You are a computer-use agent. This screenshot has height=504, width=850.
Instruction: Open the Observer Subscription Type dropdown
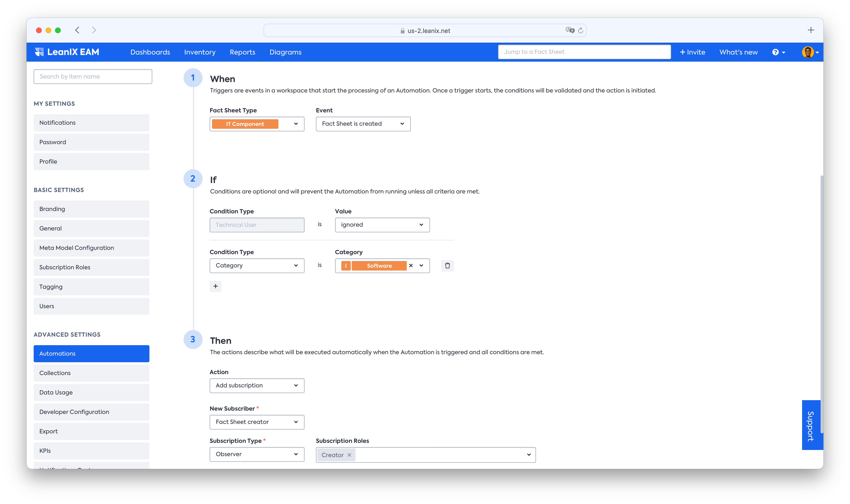tap(257, 454)
